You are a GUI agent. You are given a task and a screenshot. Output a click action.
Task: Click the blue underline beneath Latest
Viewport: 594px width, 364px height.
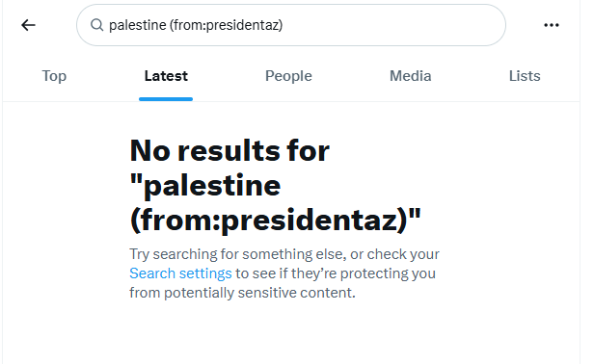(166, 99)
